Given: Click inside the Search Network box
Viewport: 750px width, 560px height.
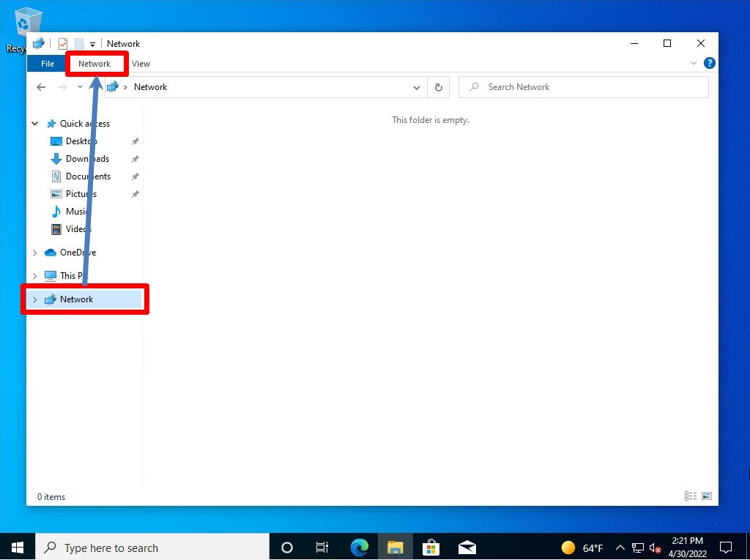Looking at the screenshot, I should click(x=584, y=86).
